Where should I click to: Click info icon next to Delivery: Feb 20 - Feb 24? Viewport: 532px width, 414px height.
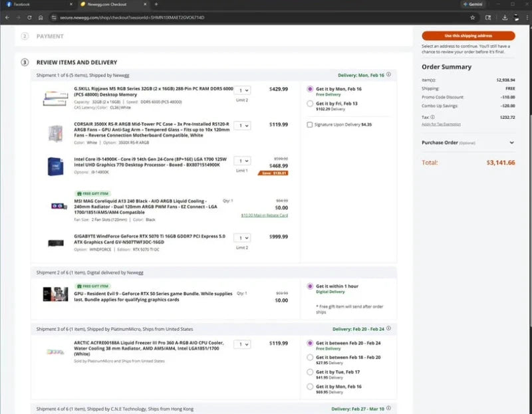pos(388,328)
